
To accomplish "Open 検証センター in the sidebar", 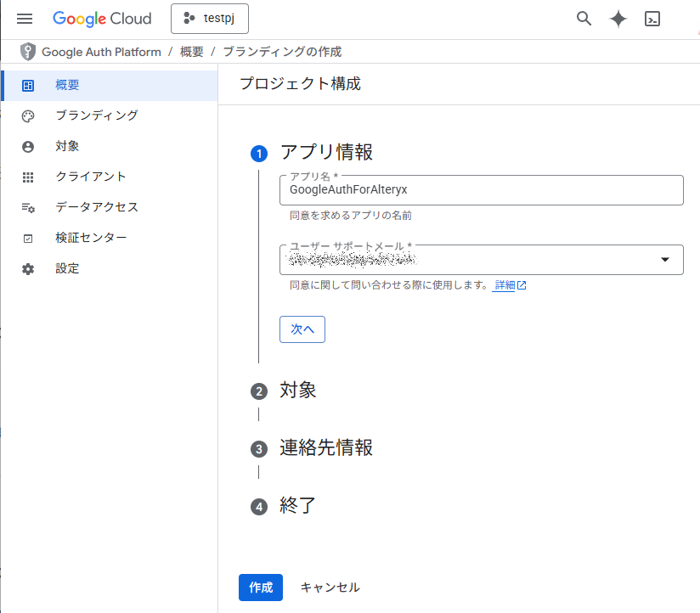I will click(x=91, y=238).
